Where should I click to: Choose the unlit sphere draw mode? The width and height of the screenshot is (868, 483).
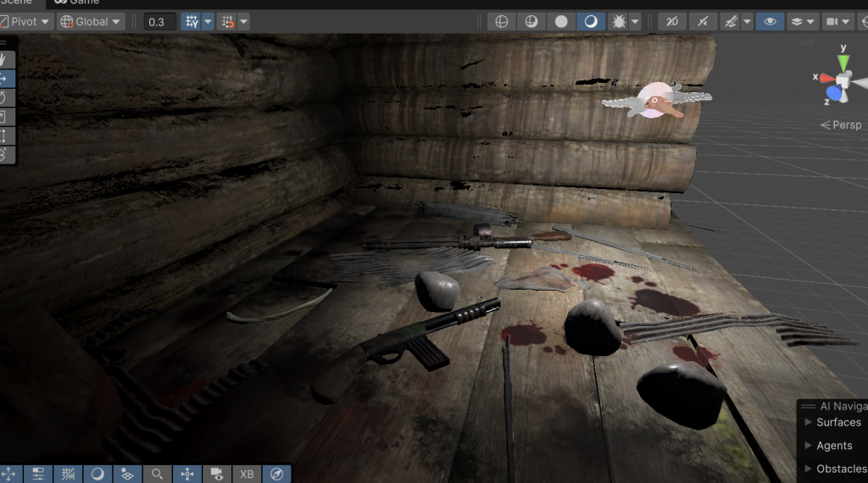click(561, 21)
